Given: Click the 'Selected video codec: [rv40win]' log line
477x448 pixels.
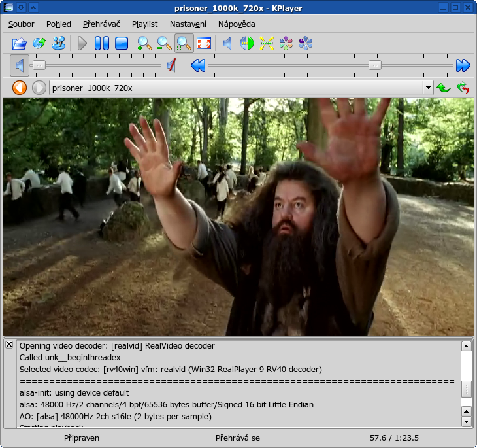Looking at the screenshot, I should 171,370.
